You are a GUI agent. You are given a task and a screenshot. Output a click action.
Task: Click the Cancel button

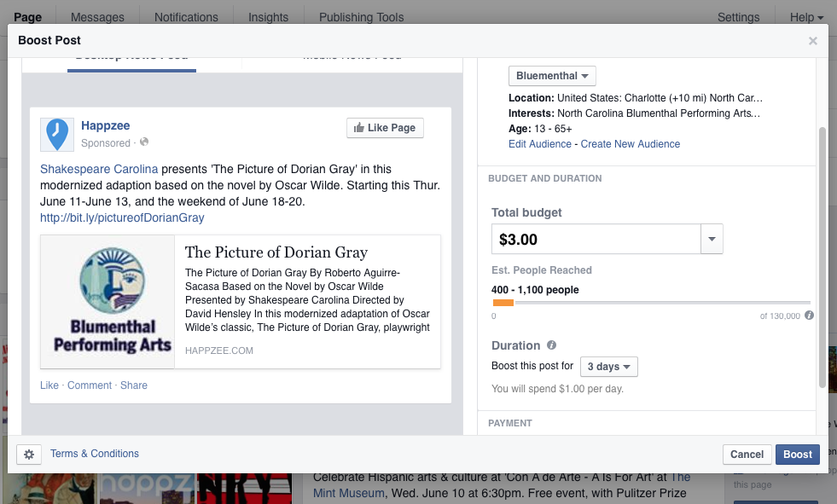coord(747,455)
